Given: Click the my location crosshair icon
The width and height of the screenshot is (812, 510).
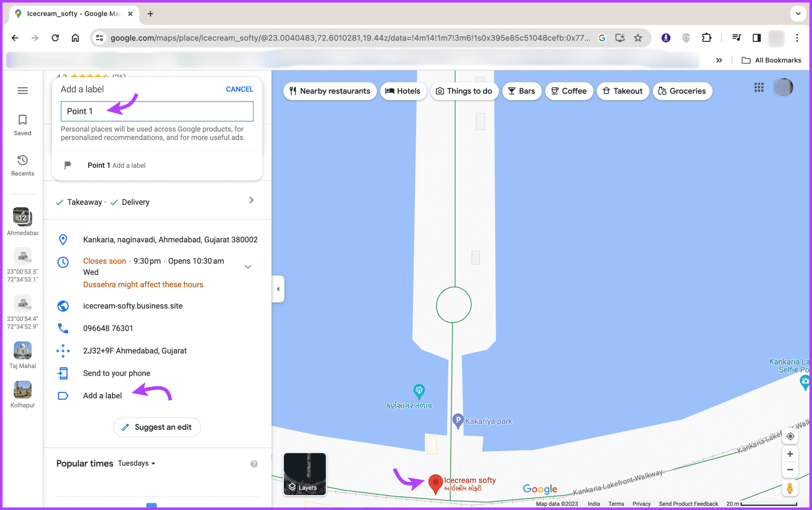Looking at the screenshot, I should 790,436.
